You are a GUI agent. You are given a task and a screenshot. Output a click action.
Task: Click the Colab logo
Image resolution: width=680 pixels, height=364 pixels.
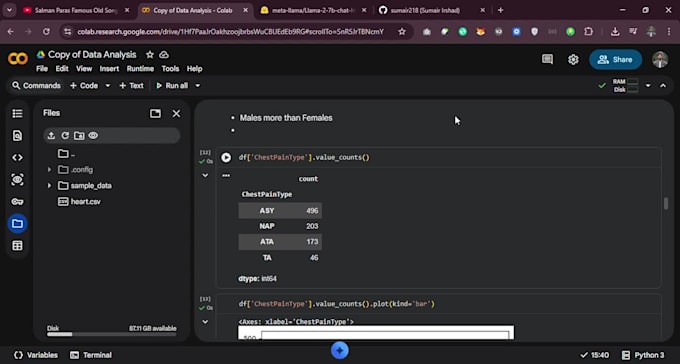(18, 59)
